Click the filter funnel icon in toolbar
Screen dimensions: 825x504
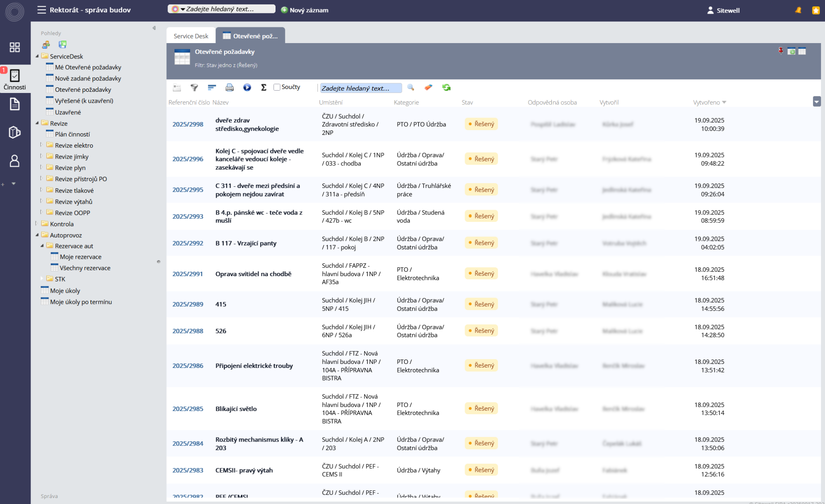pos(194,87)
